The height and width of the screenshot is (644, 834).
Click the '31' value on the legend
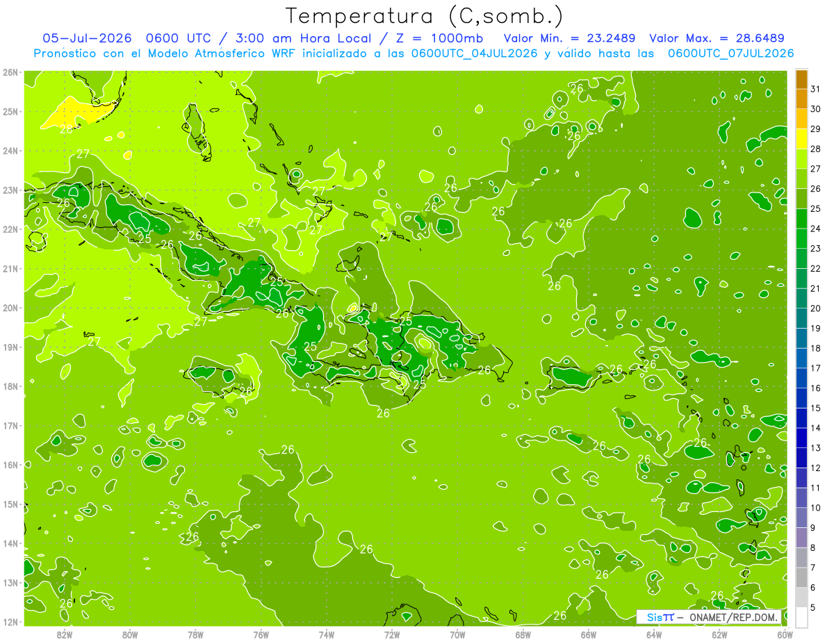coord(816,89)
